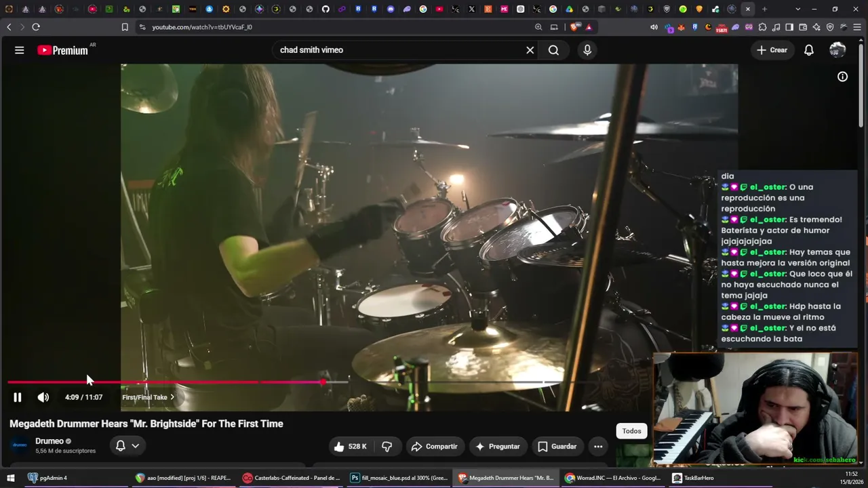Open the browser main hamburger menu
Image resolution: width=868 pixels, height=488 pixels.
pyautogui.click(x=857, y=27)
